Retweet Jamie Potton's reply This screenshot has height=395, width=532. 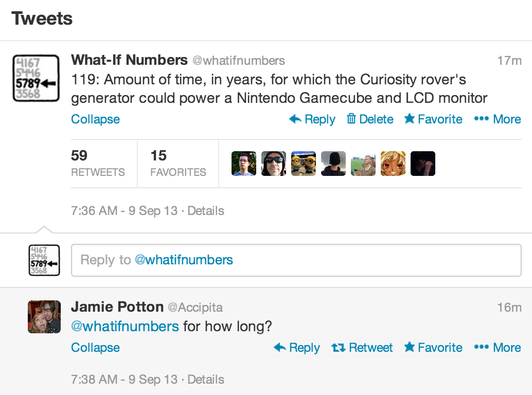(362, 348)
